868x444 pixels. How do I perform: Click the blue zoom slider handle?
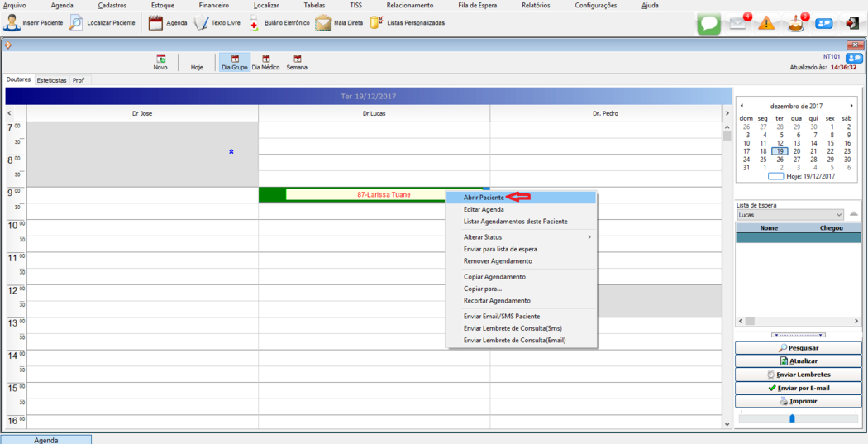point(792,418)
